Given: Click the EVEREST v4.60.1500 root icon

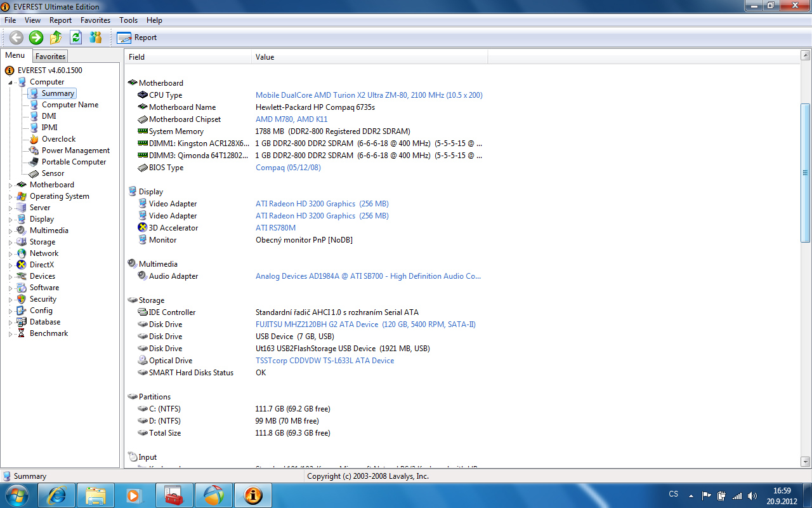Looking at the screenshot, I should click(10, 70).
